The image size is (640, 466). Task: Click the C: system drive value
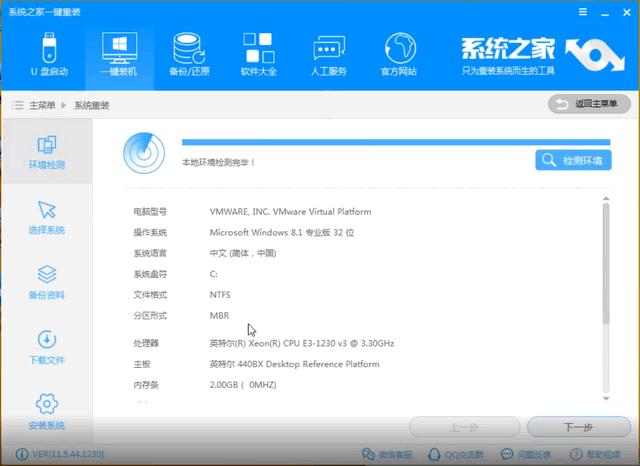coord(213,274)
